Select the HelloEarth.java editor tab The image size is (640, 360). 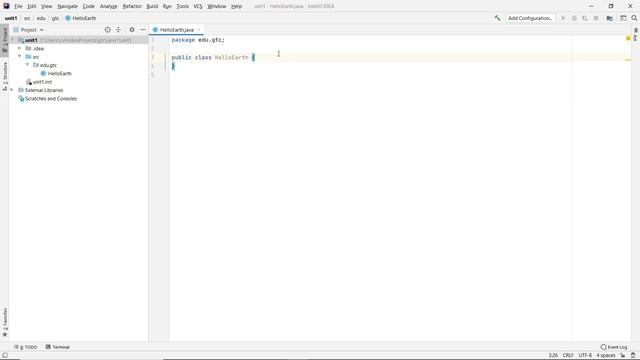177,30
